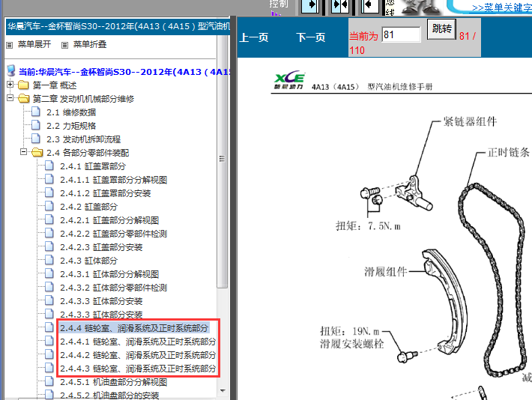
Task: Click the 第一章 概述 folder icon
Action: point(23,85)
